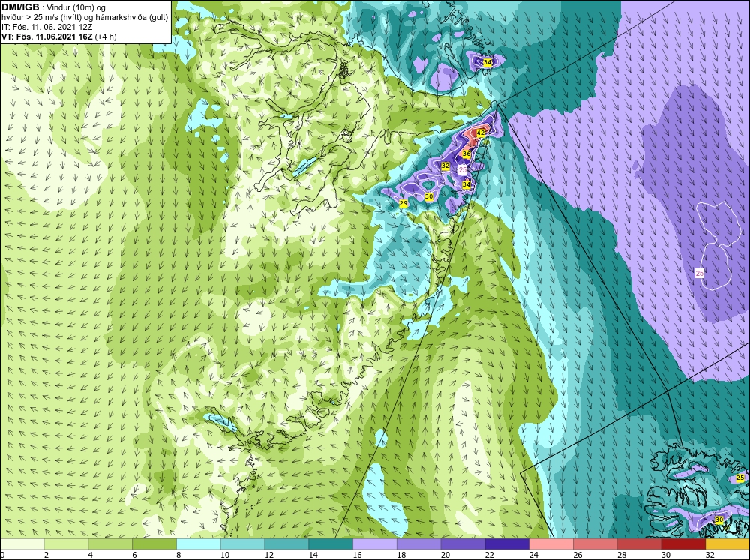The image size is (750, 560).
Task: Click the legend scale number 28
Action: pyautogui.click(x=622, y=555)
